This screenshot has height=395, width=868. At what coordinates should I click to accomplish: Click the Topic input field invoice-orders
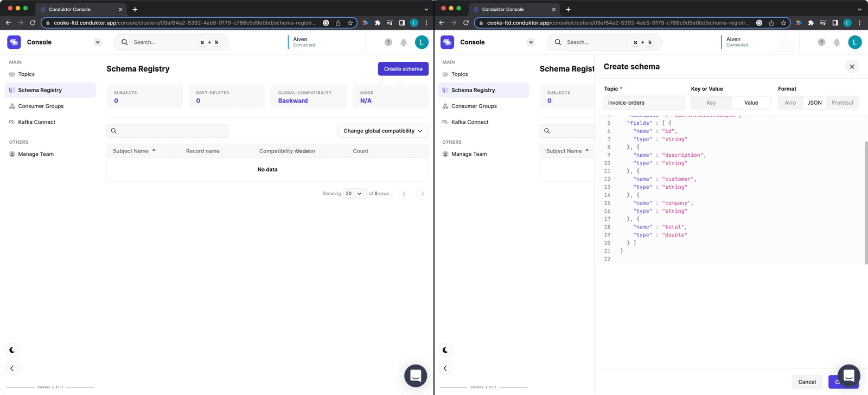[x=643, y=103]
